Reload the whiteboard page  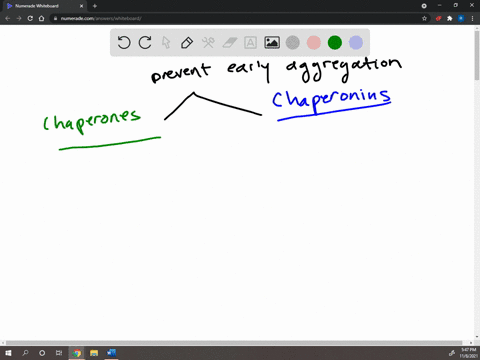(30, 18)
